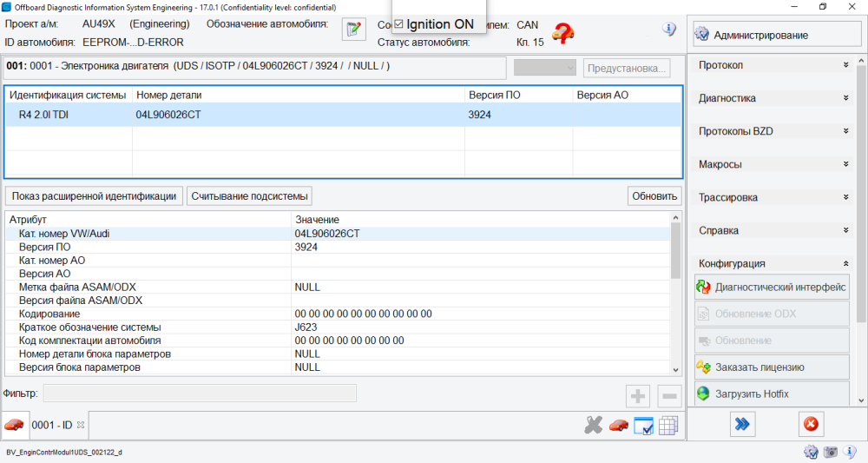
Task: Click the Диагностический интерфейс icon
Action: tap(704, 287)
